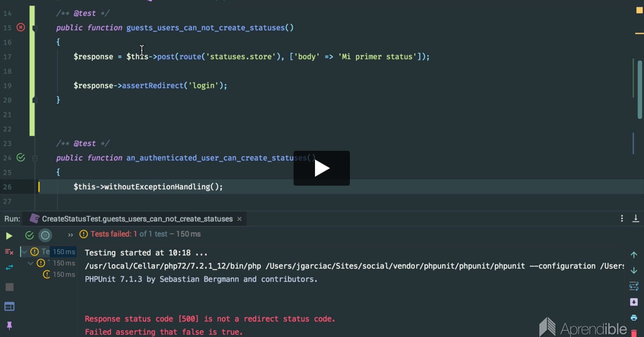
Task: Hide the Run tool window with the down-to-bar icon
Action: click(636, 218)
